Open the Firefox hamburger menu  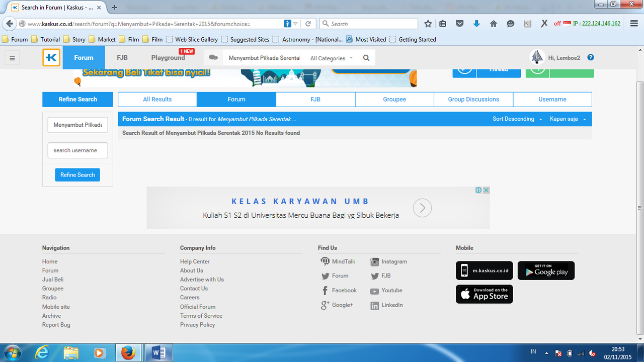pos(633,24)
